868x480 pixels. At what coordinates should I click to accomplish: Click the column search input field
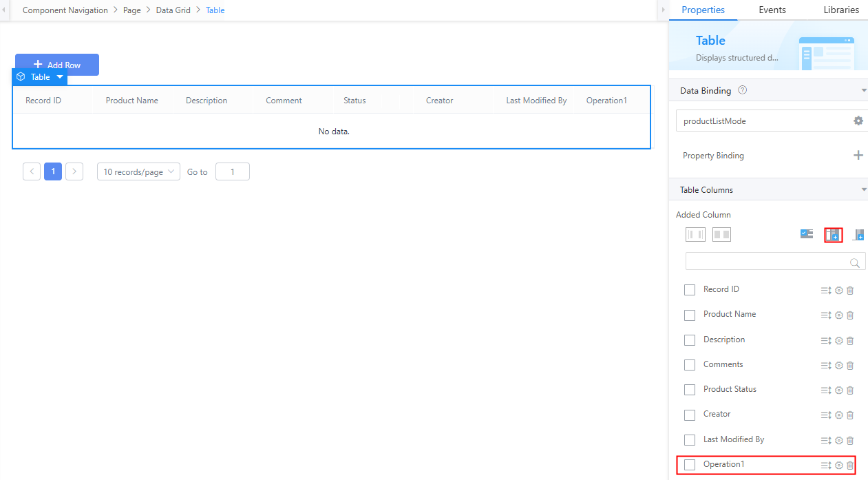click(x=776, y=261)
